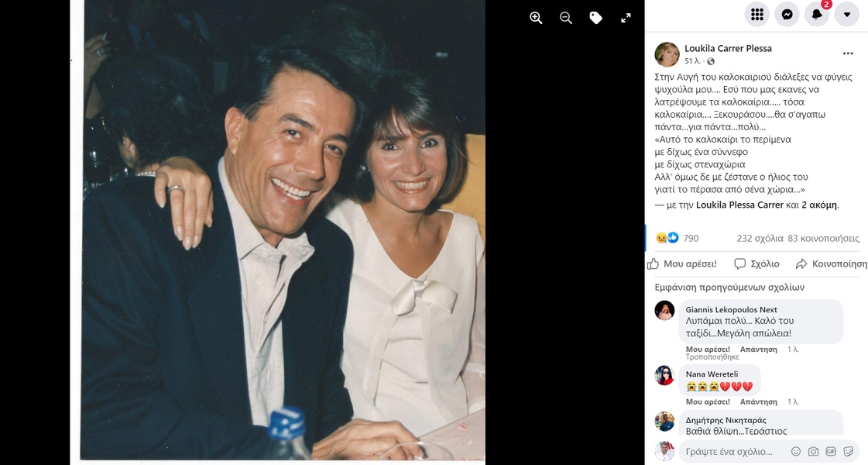The height and width of the screenshot is (465, 868).
Task: Reply to Nana Wereteli's comment
Action: (x=758, y=401)
